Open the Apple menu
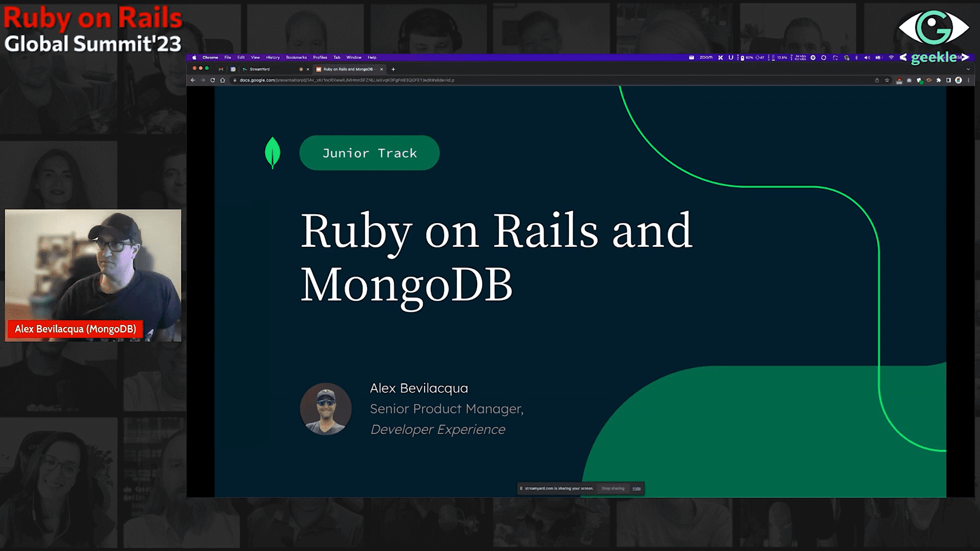This screenshot has width=980, height=551. [194, 58]
